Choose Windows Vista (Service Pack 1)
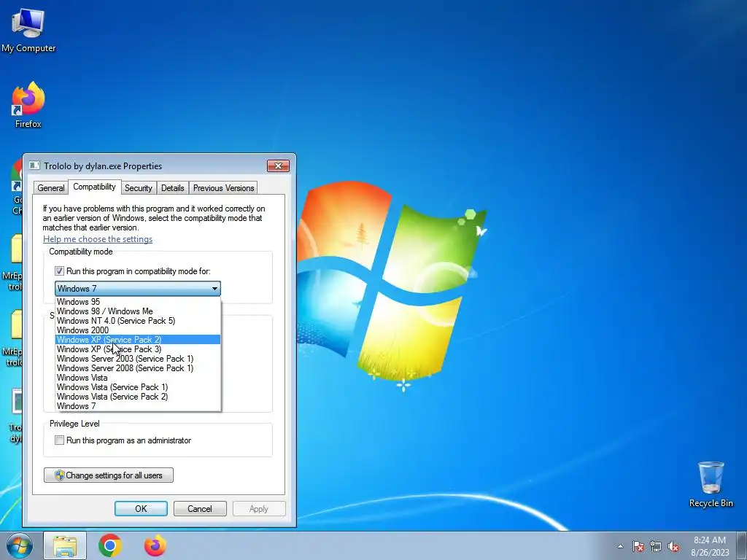Screen dimensions: 747x560 tap(138, 387)
